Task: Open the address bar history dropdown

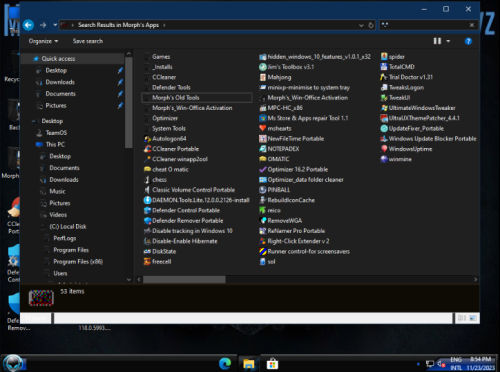Action: pyautogui.click(x=361, y=25)
